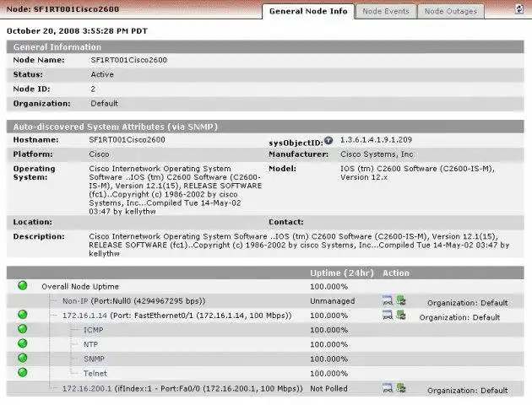Image resolution: width=532 pixels, height=405 pixels.
Task: Open the Node Outages tab
Action: click(451, 12)
